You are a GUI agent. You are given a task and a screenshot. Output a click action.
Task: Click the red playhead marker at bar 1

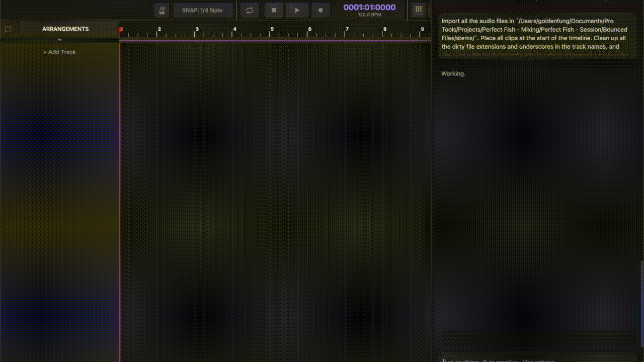coord(121,30)
